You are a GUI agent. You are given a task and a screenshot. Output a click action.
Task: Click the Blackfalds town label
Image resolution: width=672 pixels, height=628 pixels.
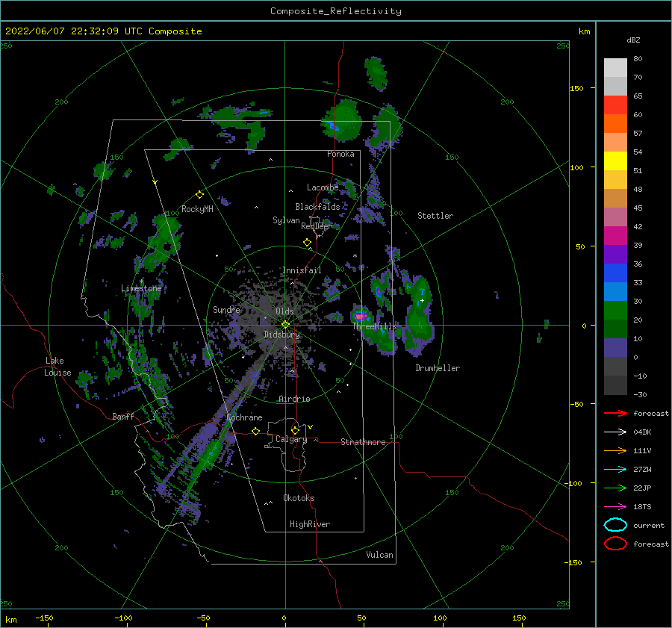coord(317,207)
